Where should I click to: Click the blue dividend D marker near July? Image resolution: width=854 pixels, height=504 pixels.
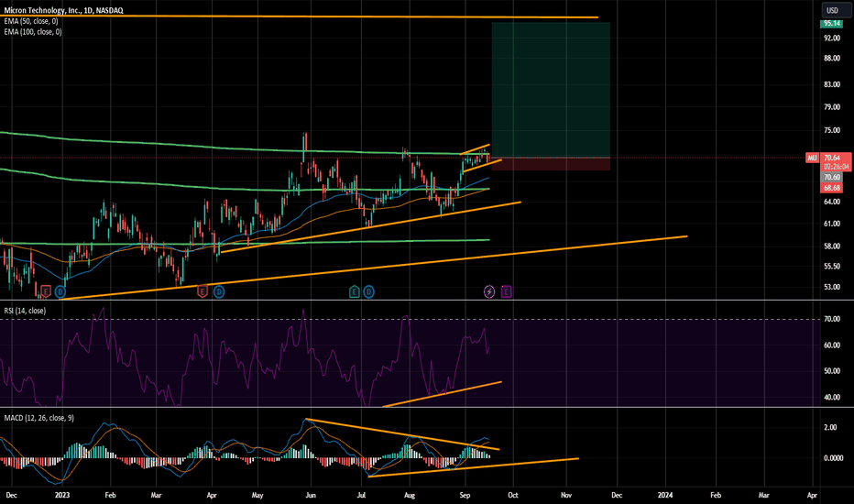point(368,292)
